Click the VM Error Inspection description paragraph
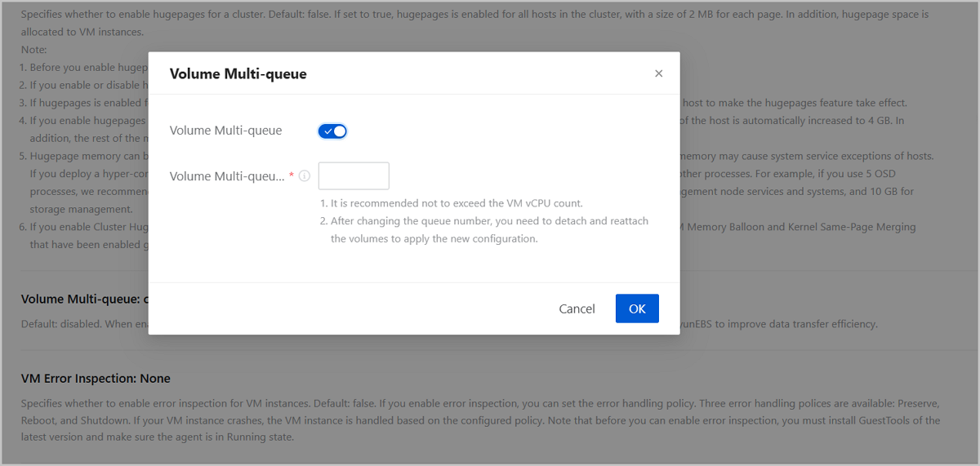Viewport: 980px width, 466px height. [x=480, y=420]
